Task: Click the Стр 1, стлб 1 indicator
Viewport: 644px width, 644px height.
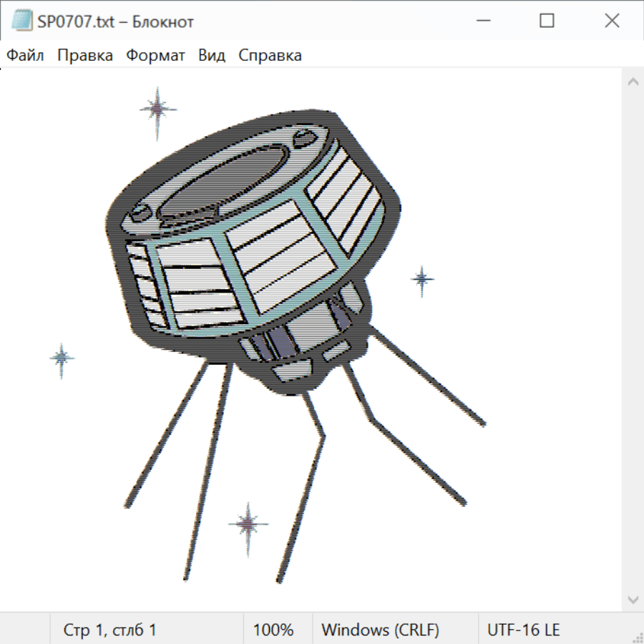Action: [110, 630]
